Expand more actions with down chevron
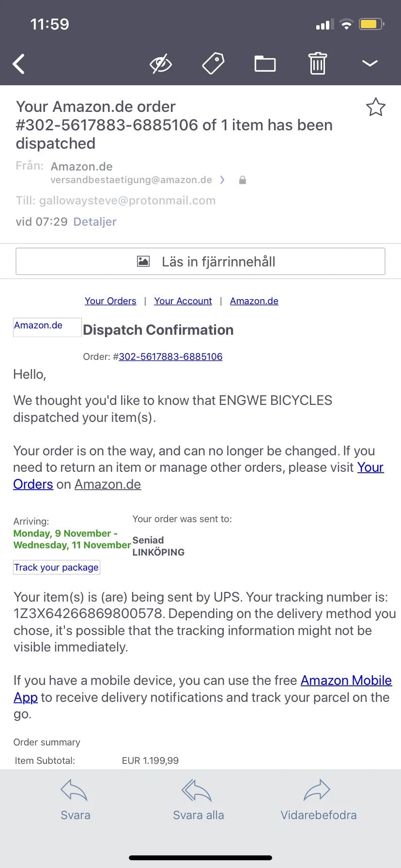Screen dimensions: 401x868 point(370,63)
